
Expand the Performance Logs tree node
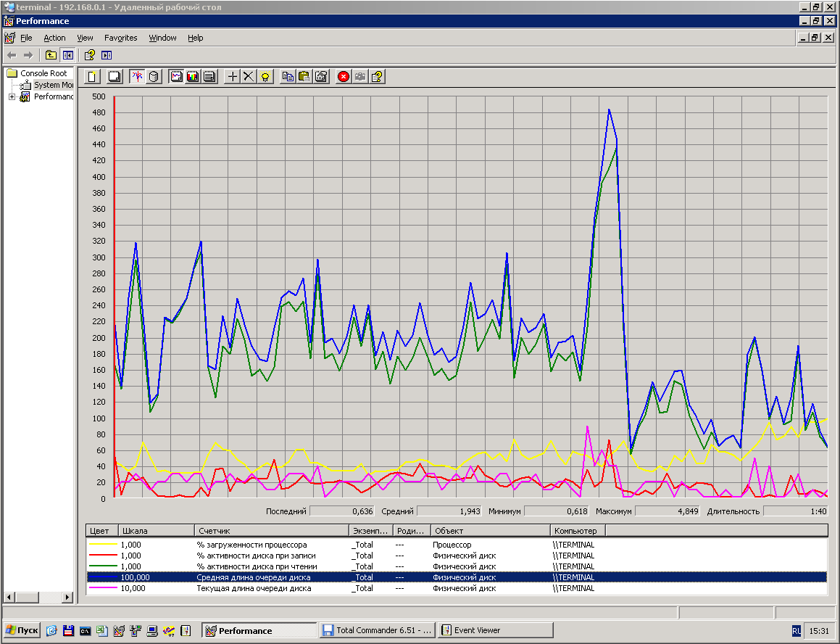12,96
